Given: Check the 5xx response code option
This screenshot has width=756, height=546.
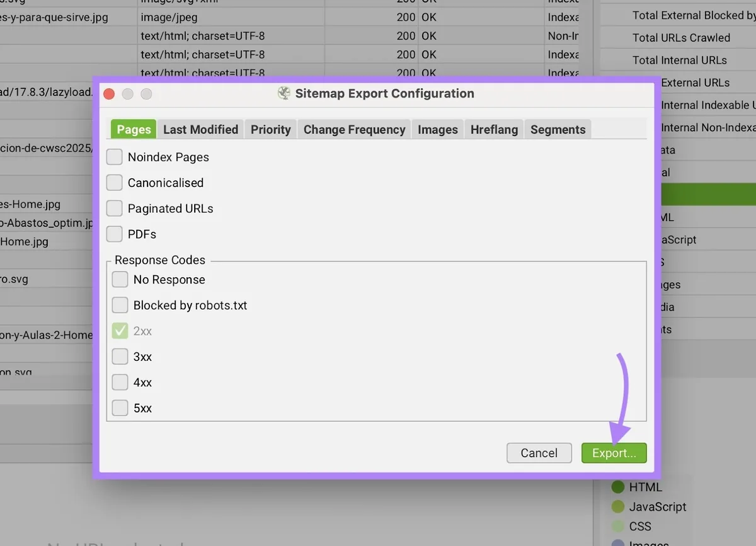Looking at the screenshot, I should 120,408.
